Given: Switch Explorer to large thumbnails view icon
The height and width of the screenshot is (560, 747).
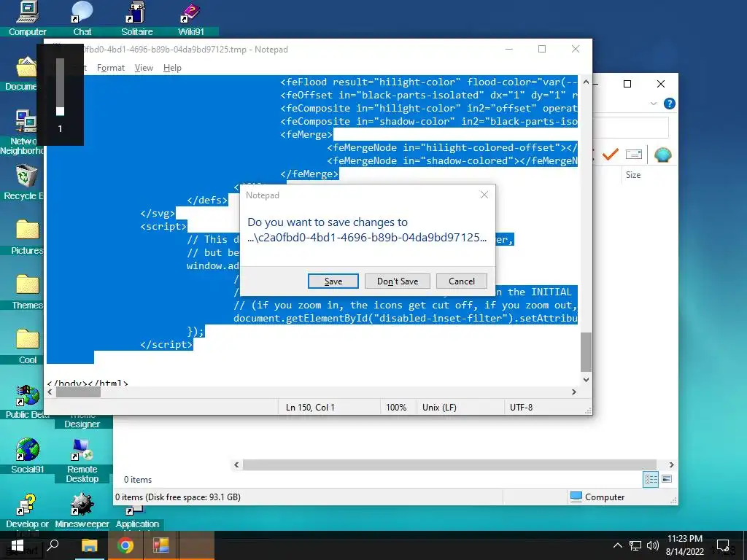Looking at the screenshot, I should pyautogui.click(x=667, y=479).
